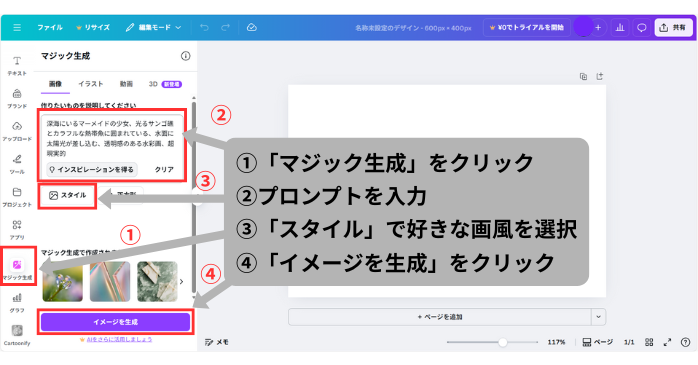Click the plus add-member icon
The image size is (698, 365).
[x=598, y=28]
